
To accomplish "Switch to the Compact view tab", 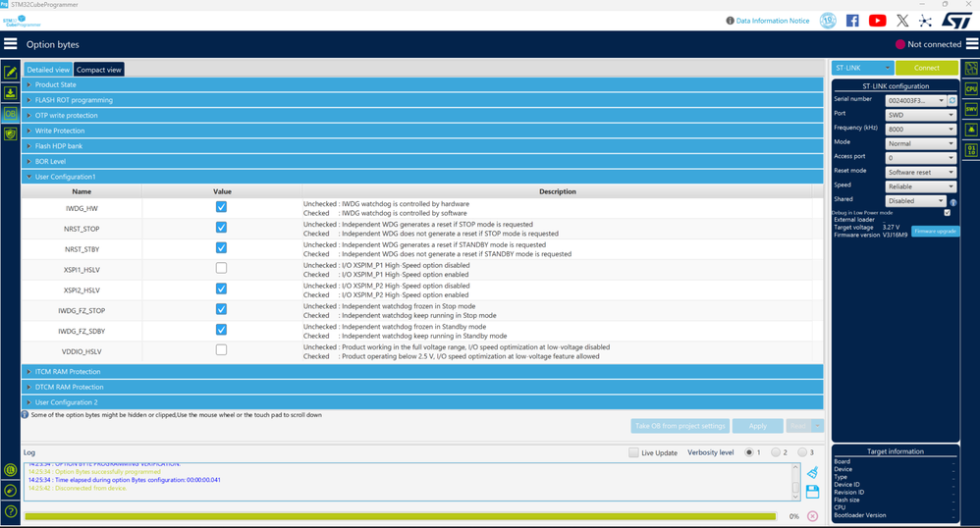I will tap(99, 70).
